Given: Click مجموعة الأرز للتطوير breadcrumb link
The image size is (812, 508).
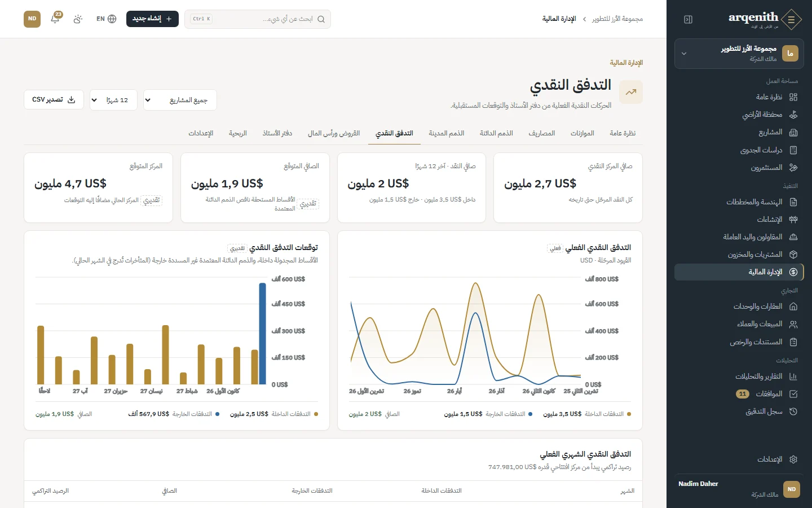Looking at the screenshot, I should [617, 19].
